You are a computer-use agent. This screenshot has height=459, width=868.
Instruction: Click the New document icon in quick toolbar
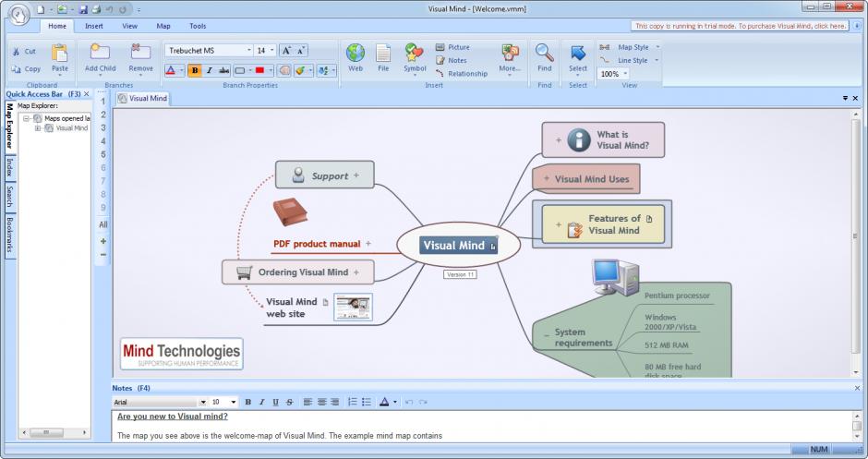[41, 9]
